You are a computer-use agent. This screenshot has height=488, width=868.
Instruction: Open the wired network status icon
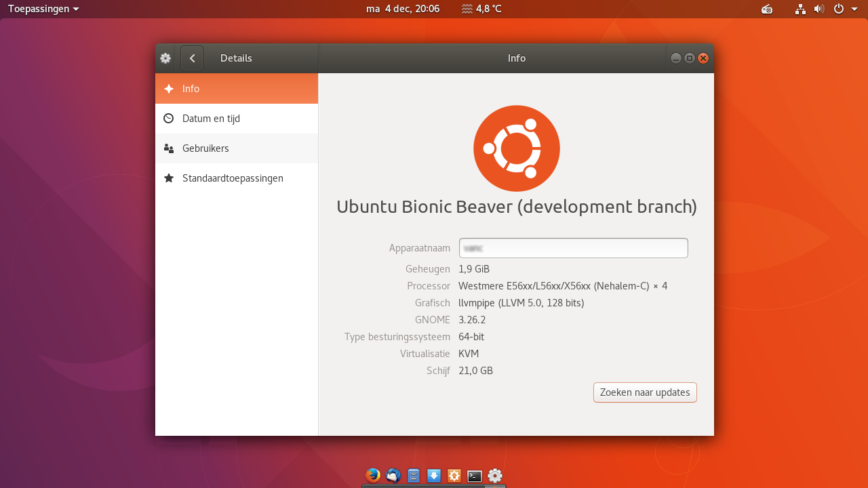pos(801,9)
